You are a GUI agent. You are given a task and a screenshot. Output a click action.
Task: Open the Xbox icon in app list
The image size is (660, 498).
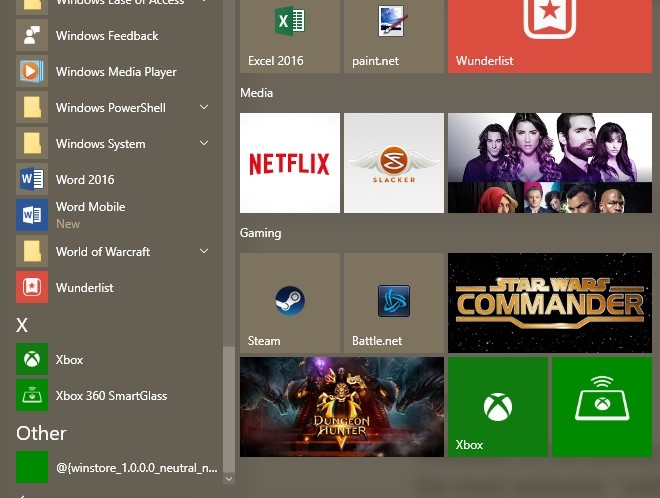click(x=32, y=359)
